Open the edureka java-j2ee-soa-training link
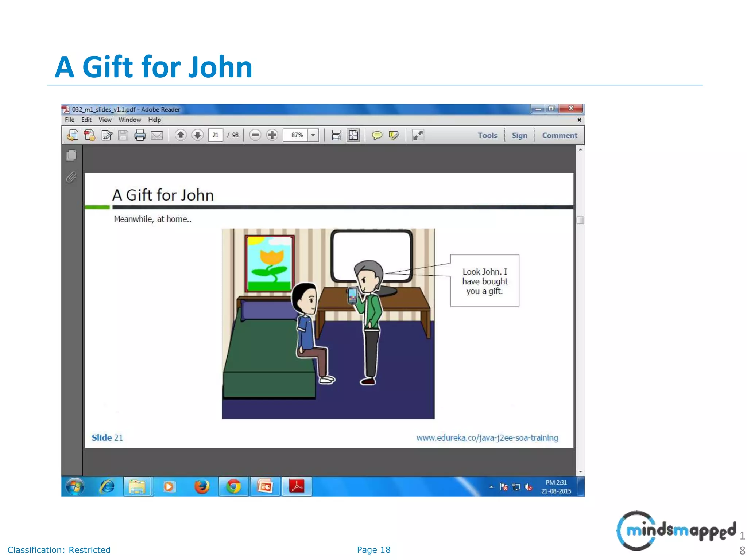This screenshot has height=560, width=747. (487, 438)
